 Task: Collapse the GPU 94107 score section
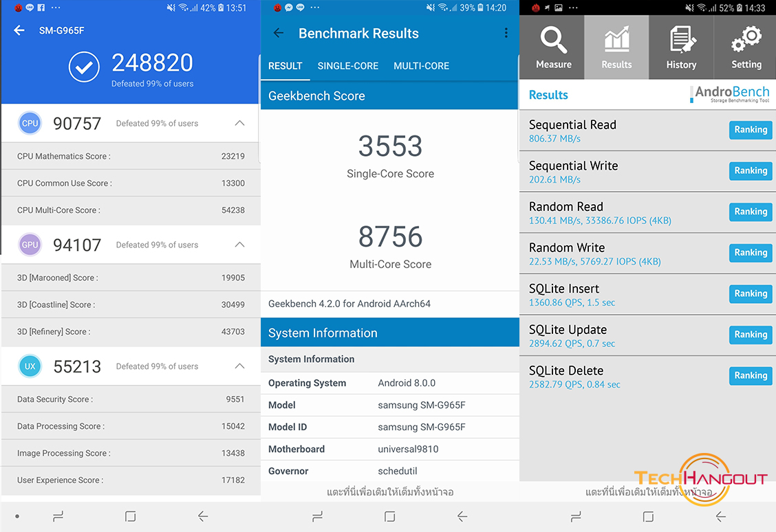(239, 245)
